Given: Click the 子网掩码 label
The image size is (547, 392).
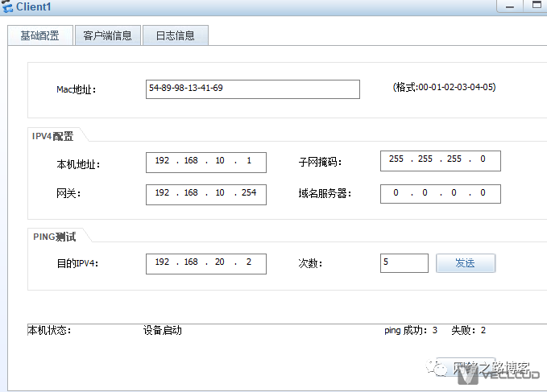Looking at the screenshot, I should 320,162.
